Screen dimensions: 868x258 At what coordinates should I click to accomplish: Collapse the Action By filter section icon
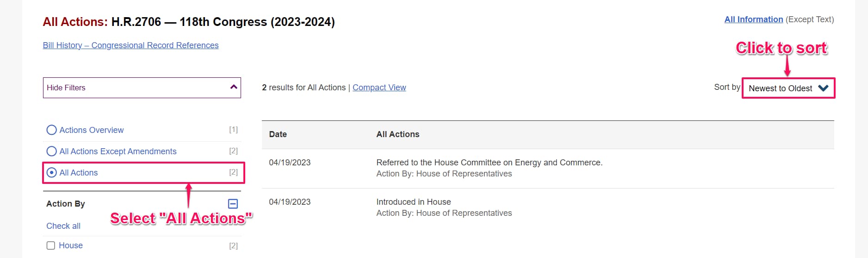pyautogui.click(x=233, y=204)
